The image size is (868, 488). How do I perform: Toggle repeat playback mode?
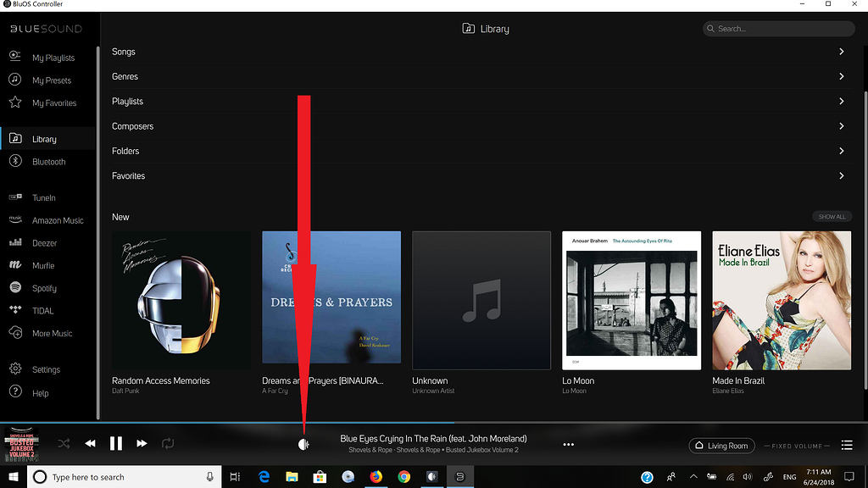168,443
